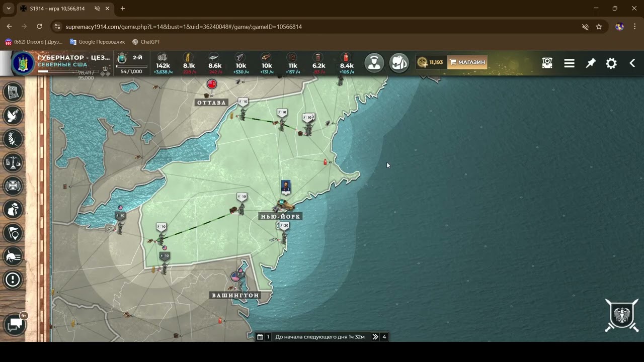Open the browser three-dot menu
Viewport: 644px width, 362px height.
[634, 27]
